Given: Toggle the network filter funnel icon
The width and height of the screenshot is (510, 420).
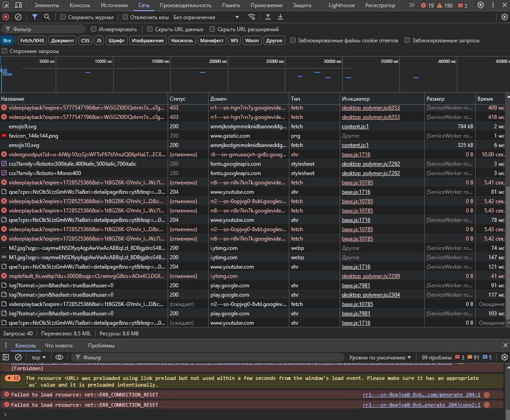Looking at the screenshot, I should (34, 17).
